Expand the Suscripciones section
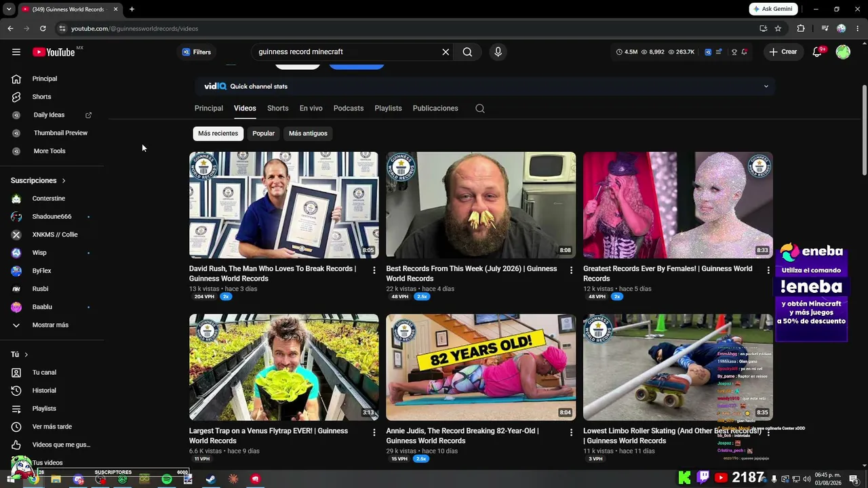This screenshot has width=868, height=488. pos(38,181)
